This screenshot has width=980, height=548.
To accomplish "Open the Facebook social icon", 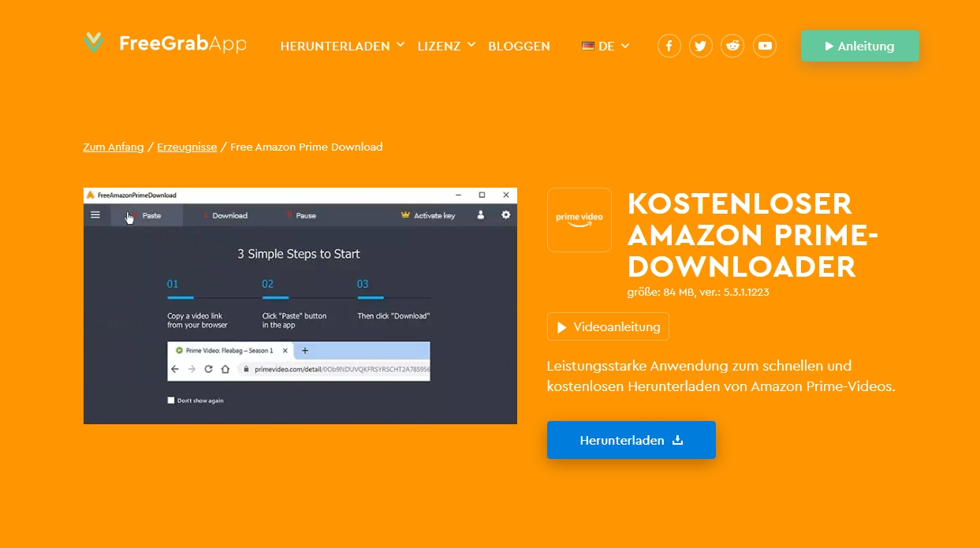I will click(x=669, y=46).
